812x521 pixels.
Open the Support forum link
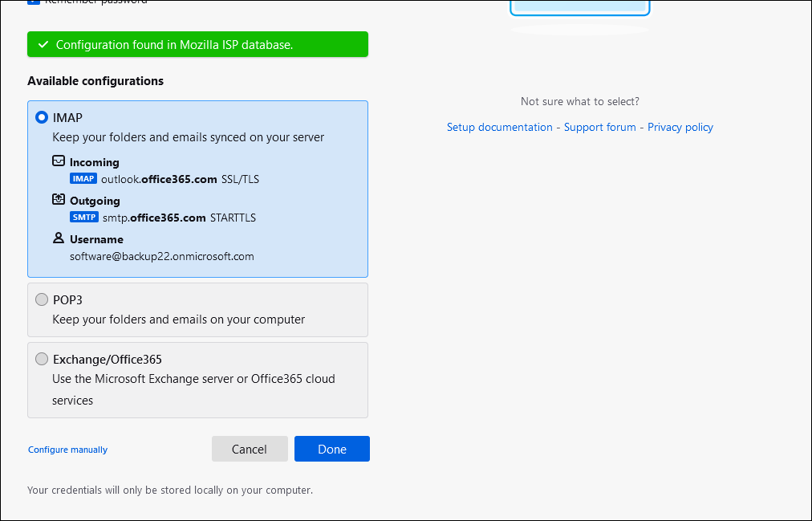click(599, 128)
